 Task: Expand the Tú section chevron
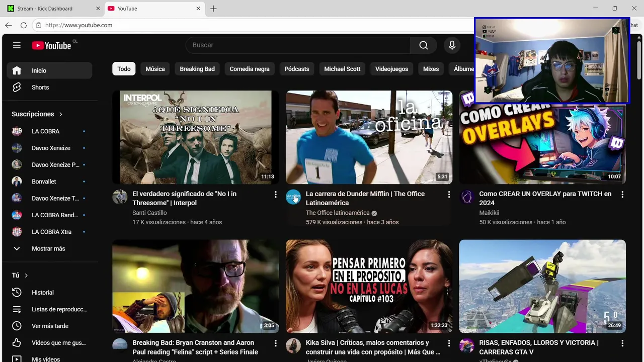click(x=26, y=276)
